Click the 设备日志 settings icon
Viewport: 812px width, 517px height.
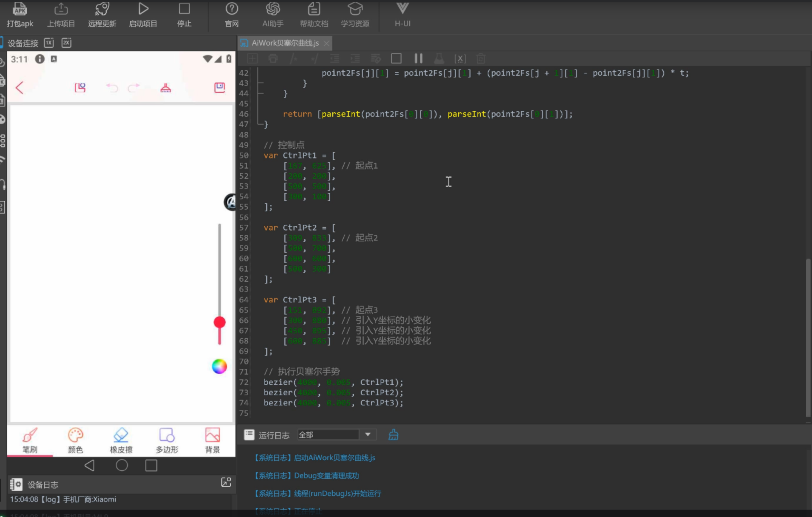pos(16,485)
